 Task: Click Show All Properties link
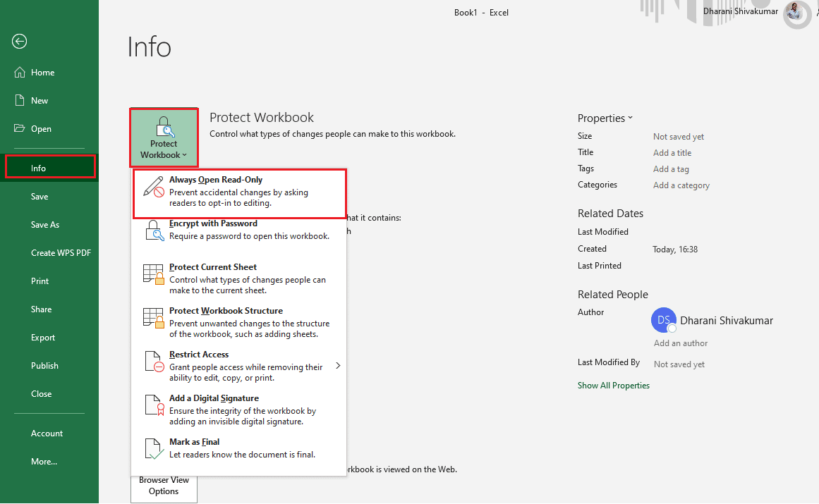(613, 386)
